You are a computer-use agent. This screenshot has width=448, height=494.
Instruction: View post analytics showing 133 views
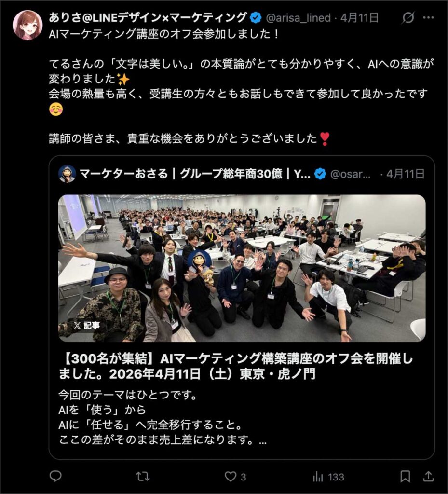(x=328, y=477)
